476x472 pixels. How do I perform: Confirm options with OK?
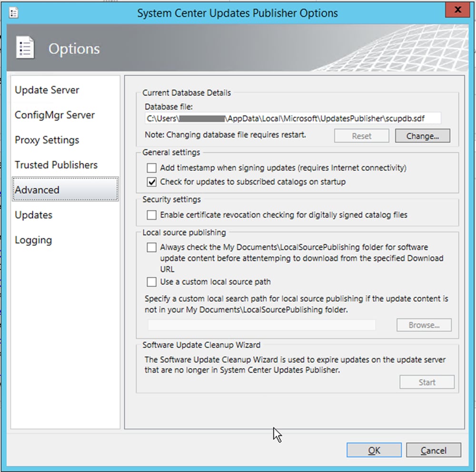pyautogui.click(x=374, y=450)
